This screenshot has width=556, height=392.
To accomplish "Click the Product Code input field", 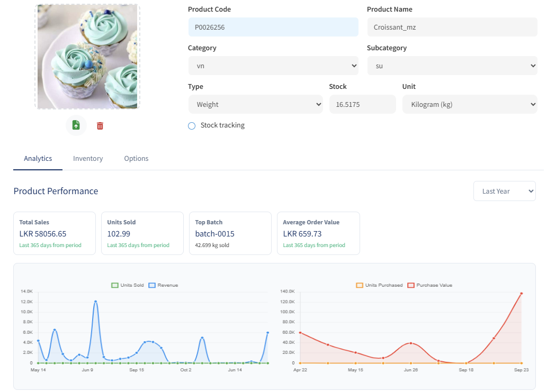I will (273, 27).
